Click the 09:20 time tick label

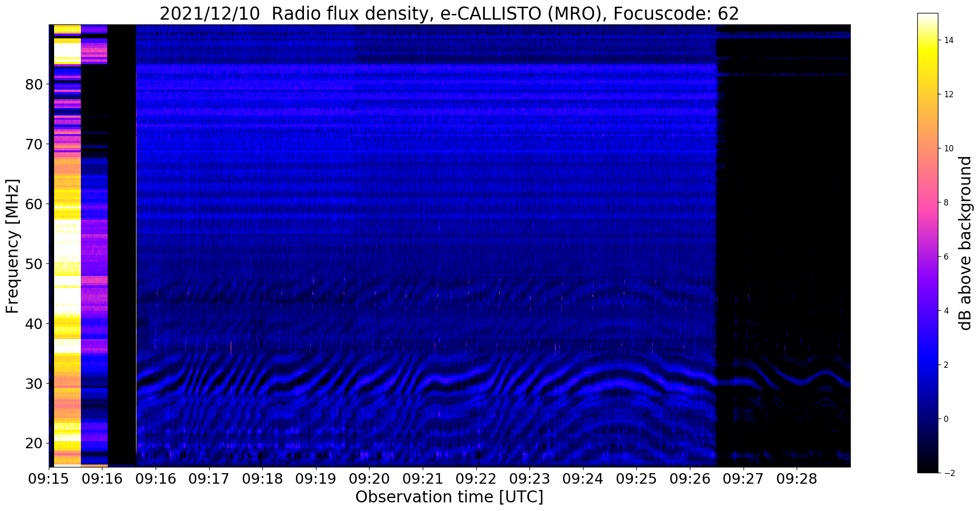pyautogui.click(x=369, y=479)
